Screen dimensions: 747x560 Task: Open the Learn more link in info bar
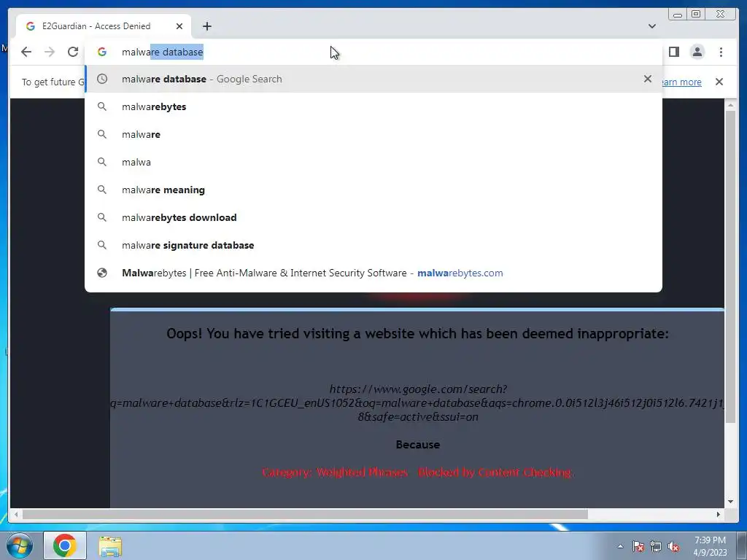coord(681,82)
